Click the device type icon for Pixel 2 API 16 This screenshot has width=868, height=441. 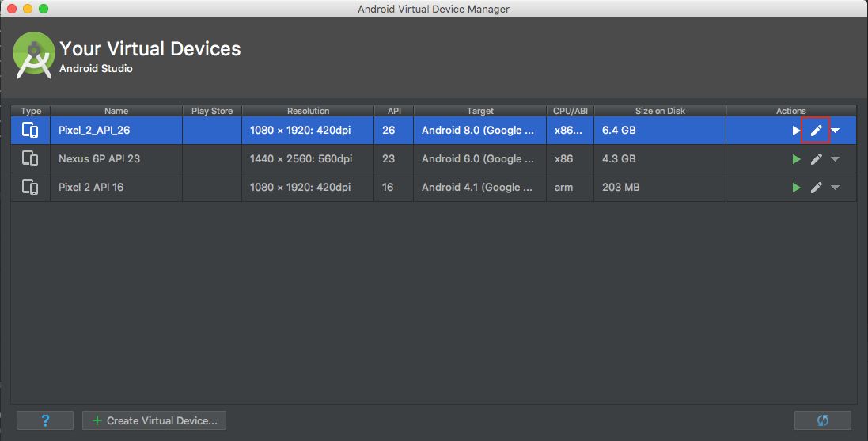pos(30,187)
